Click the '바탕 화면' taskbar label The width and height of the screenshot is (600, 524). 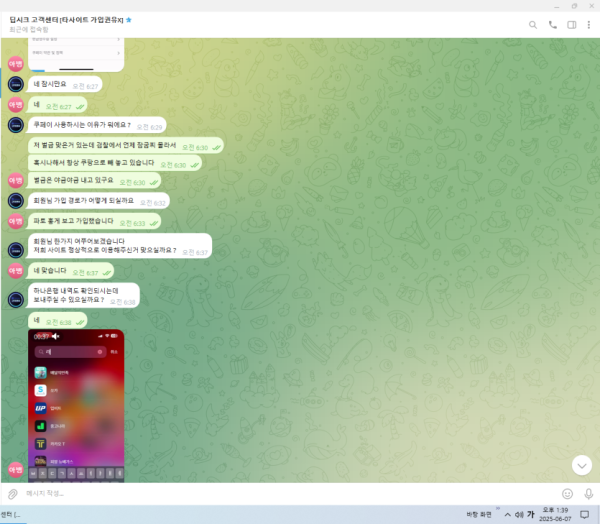pyautogui.click(x=479, y=514)
